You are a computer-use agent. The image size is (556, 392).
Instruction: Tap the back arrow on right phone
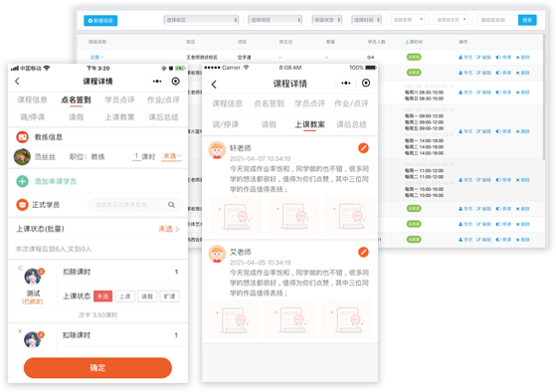click(x=214, y=85)
